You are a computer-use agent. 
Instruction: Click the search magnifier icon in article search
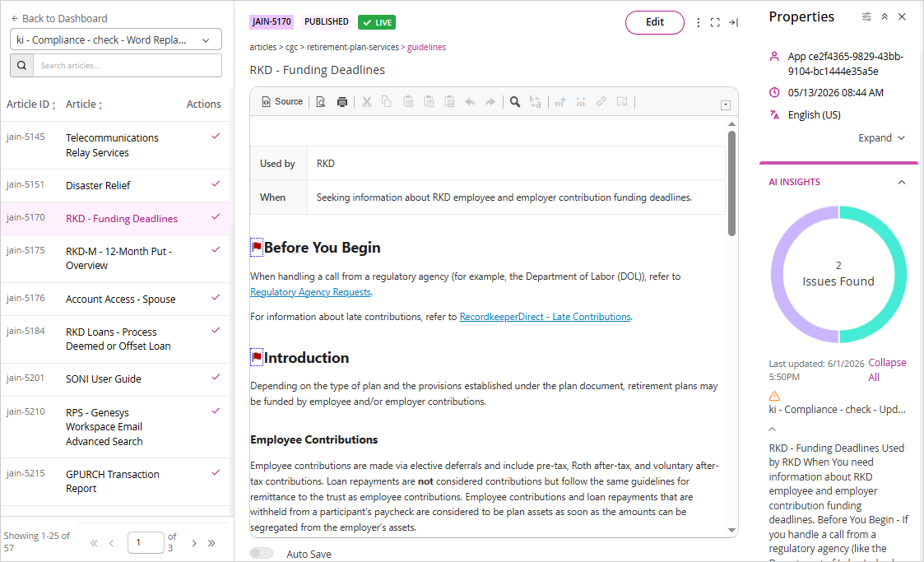[21, 65]
